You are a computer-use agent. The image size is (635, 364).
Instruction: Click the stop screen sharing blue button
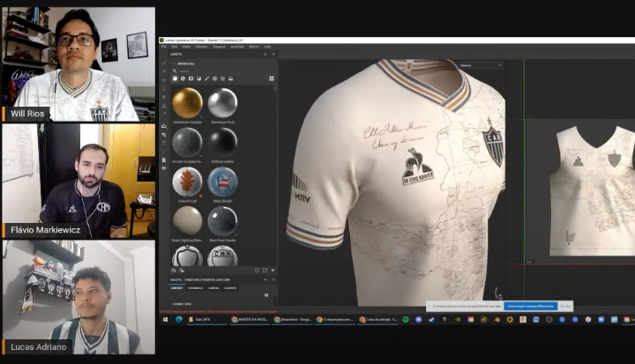[x=531, y=306]
